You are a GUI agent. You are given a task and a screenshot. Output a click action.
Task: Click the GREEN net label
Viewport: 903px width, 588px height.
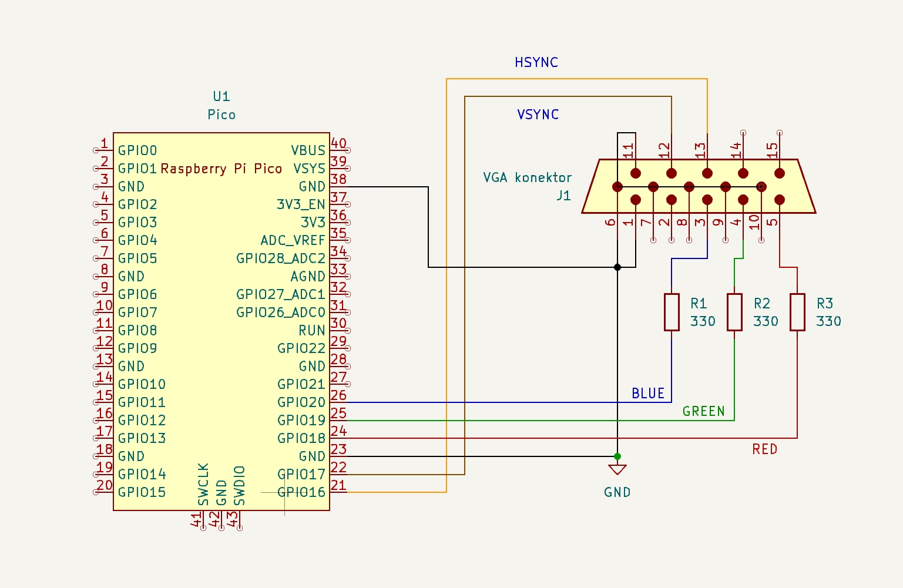703,411
